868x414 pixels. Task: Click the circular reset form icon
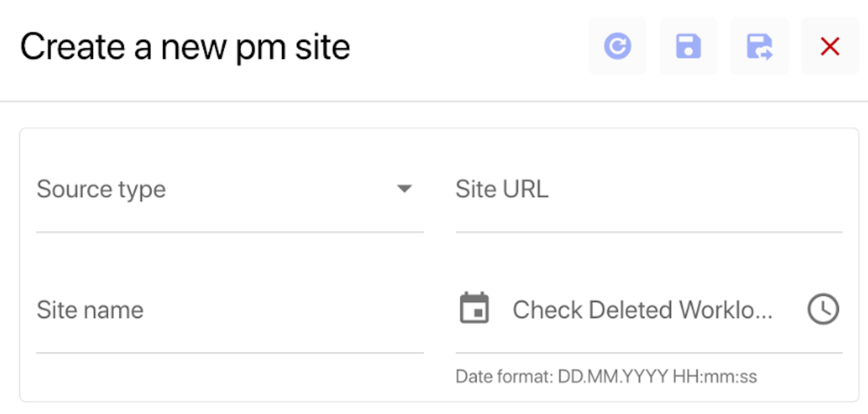point(617,46)
